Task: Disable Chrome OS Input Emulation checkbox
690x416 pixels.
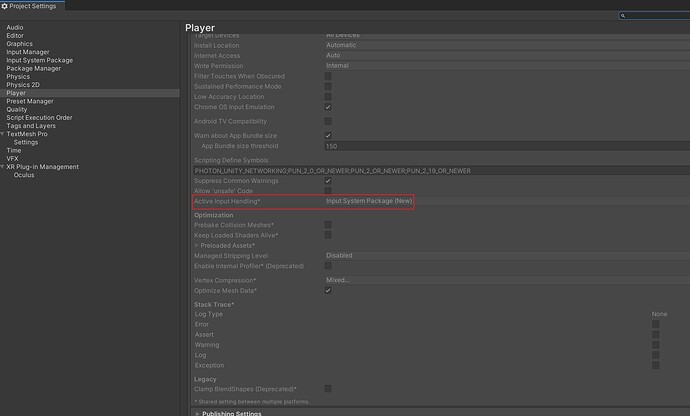Action: point(328,107)
